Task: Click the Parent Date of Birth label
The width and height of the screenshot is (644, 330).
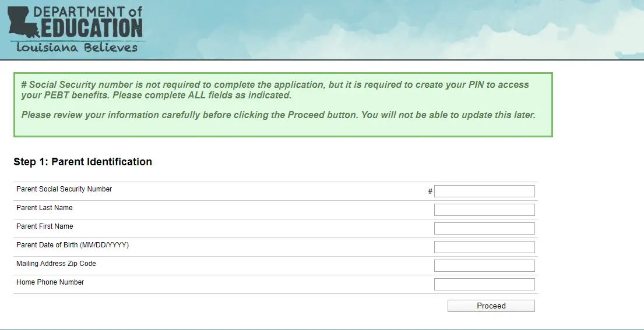Action: point(72,245)
